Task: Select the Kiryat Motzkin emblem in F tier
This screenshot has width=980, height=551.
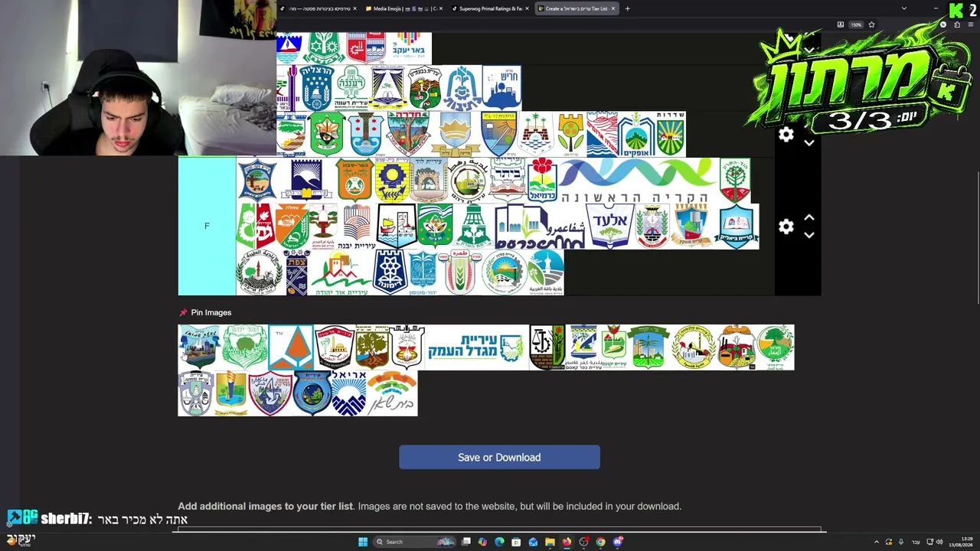Action: coord(692,227)
